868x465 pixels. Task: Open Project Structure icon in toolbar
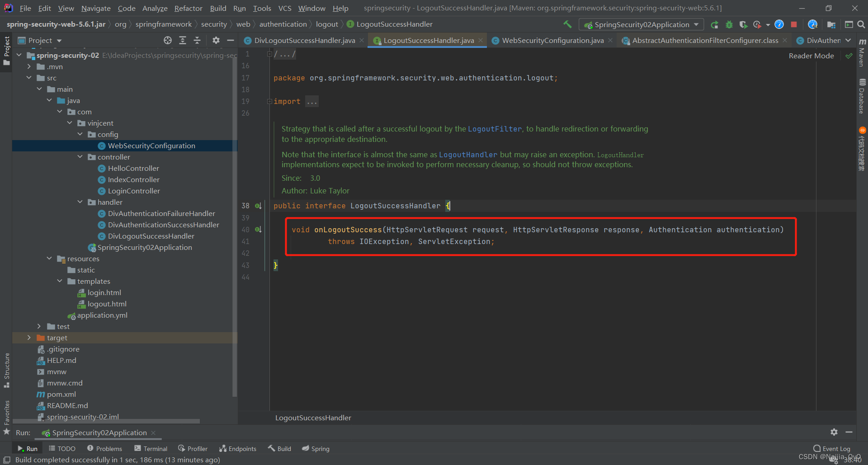pos(831,24)
